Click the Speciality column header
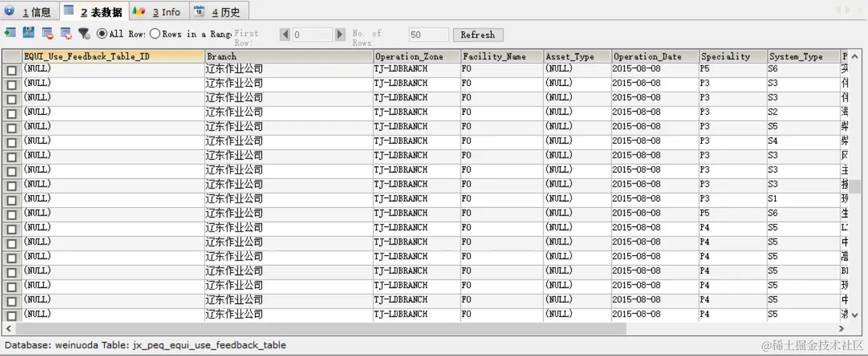This screenshot has height=356, width=868. (733, 56)
